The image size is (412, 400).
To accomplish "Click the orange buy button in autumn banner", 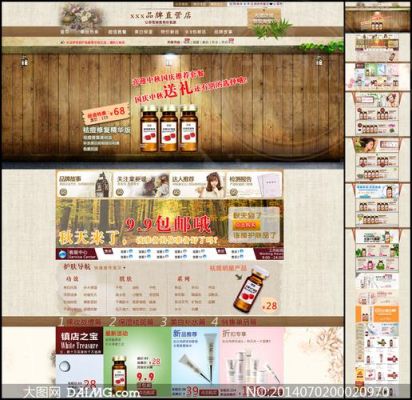I will click(246, 225).
